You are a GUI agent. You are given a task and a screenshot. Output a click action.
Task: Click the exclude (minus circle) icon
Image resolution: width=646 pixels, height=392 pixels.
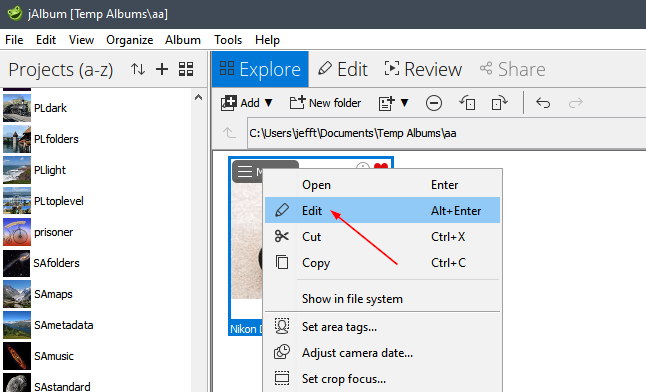click(434, 103)
